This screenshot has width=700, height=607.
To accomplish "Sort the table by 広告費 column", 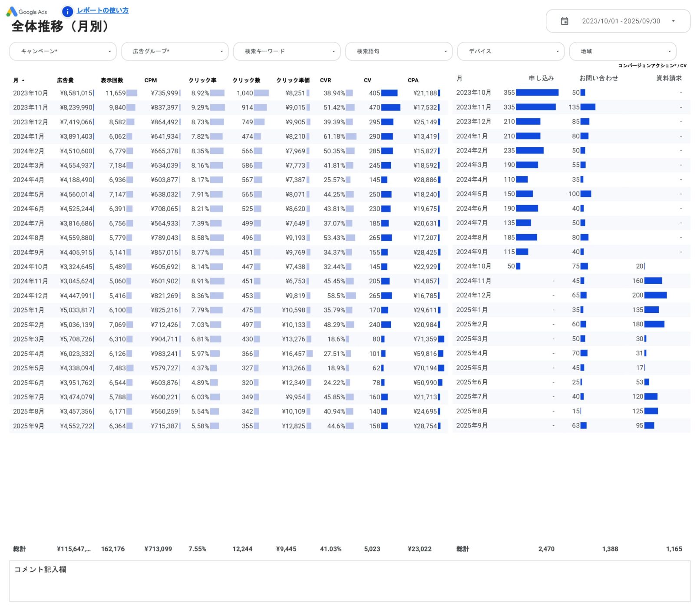I will point(64,80).
